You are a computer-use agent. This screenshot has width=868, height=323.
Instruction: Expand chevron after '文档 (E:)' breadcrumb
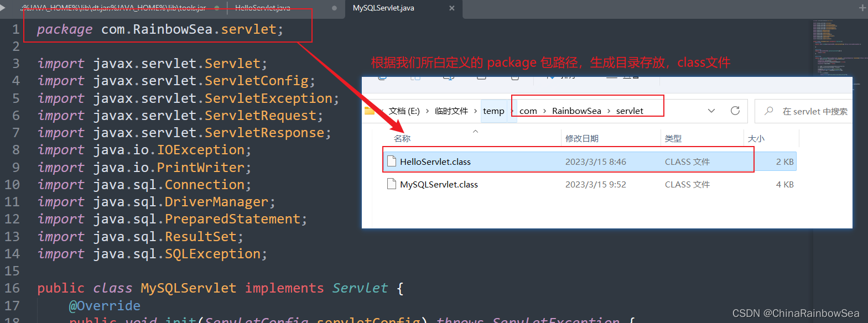[428, 111]
